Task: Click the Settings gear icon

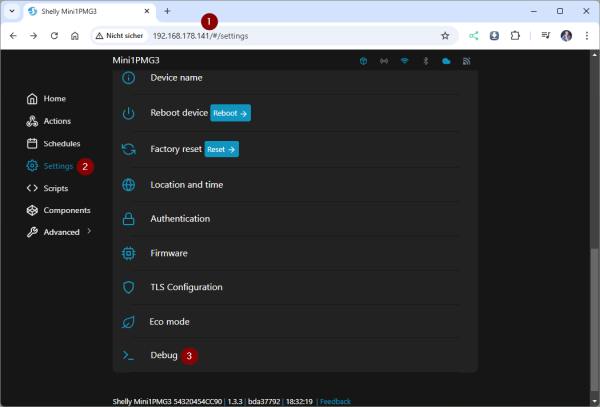Action: (x=32, y=166)
